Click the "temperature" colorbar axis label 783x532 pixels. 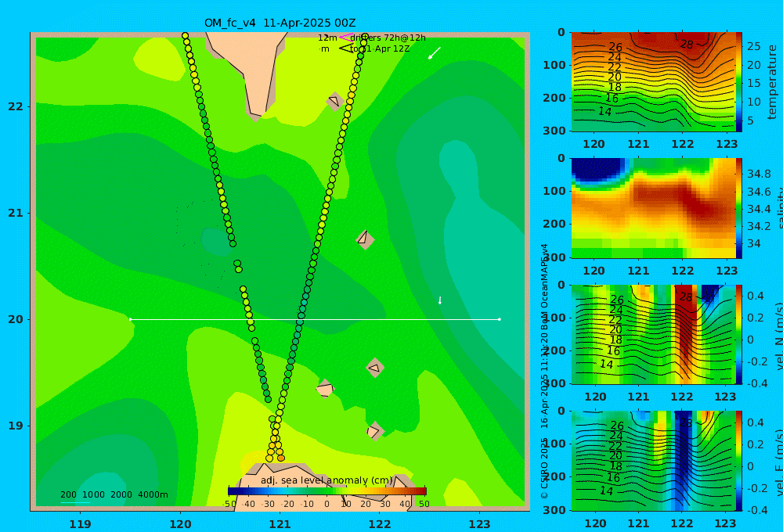coord(772,82)
